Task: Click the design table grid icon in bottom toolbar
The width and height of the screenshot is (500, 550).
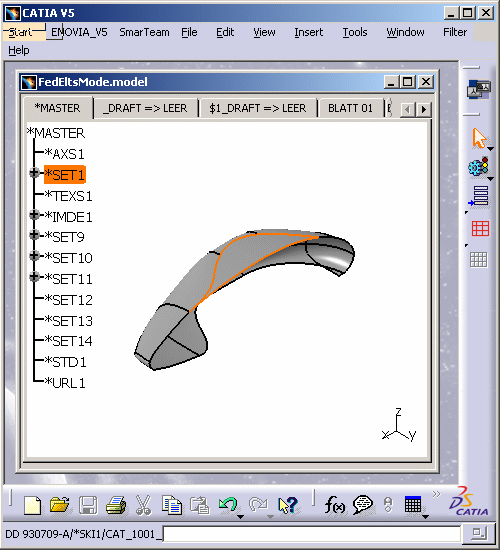Action: 413,505
